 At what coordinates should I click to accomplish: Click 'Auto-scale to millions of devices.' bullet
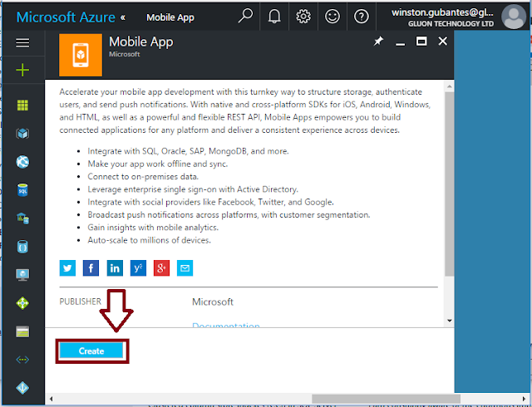click(x=150, y=240)
